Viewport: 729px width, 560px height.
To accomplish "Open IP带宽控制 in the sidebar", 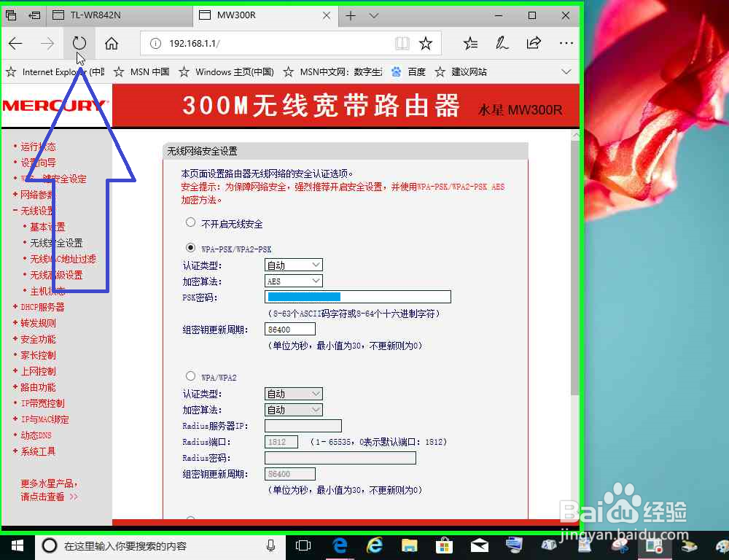I will [x=42, y=403].
